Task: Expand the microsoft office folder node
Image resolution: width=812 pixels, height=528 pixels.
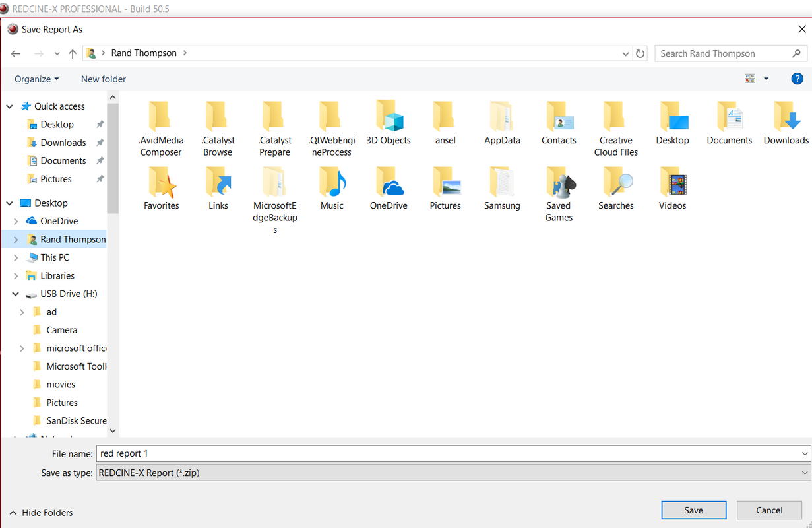Action: pos(22,348)
